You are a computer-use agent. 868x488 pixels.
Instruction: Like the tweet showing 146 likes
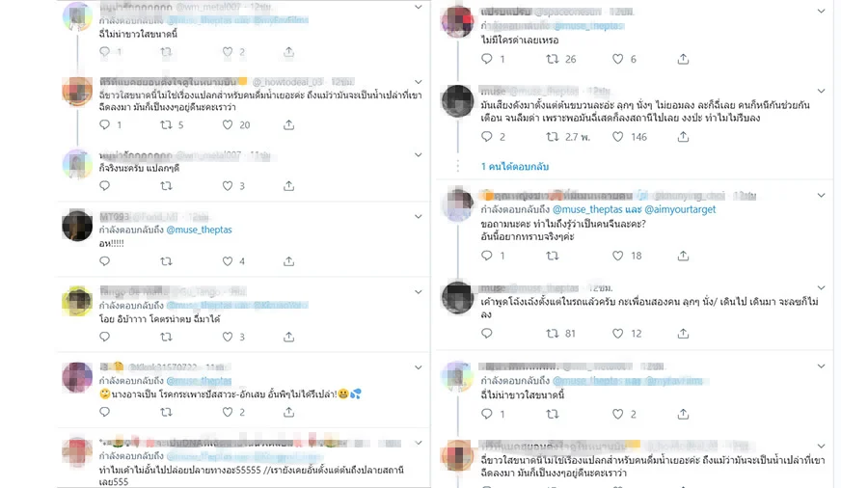pyautogui.click(x=618, y=137)
